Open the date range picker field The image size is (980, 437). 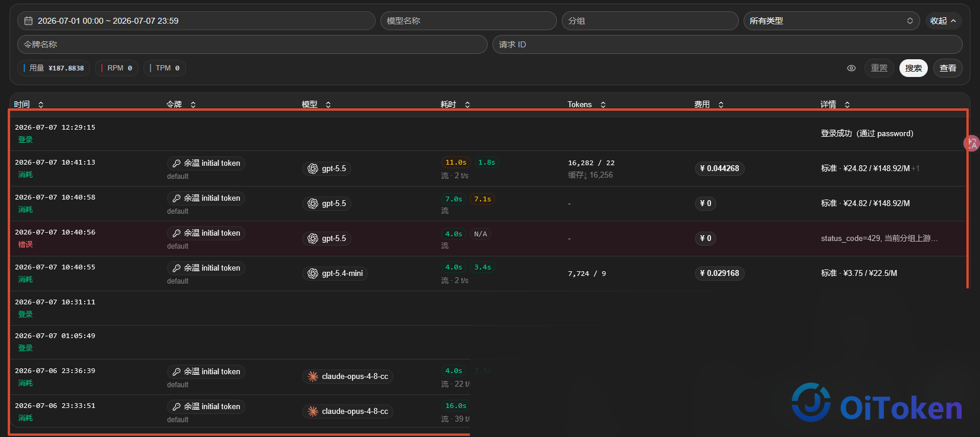196,21
